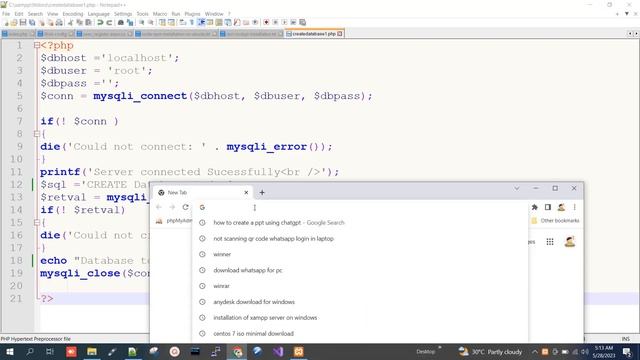Open Chrome extensions puzzle icon

pos(535,207)
